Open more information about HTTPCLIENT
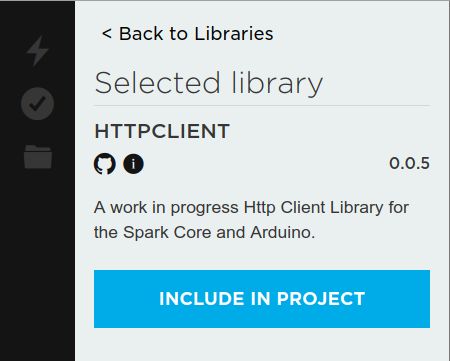 point(133,164)
